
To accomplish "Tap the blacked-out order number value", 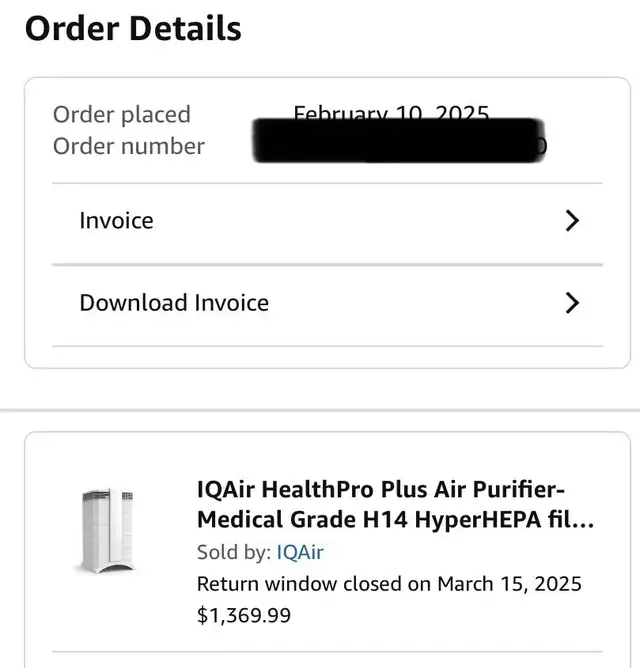I will [399, 141].
